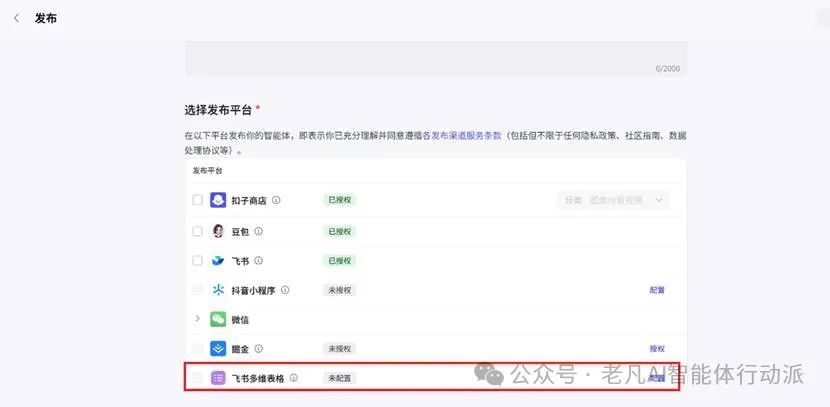Open info tooltip next to 抖音小程序
The image size is (830, 407).
click(x=285, y=290)
